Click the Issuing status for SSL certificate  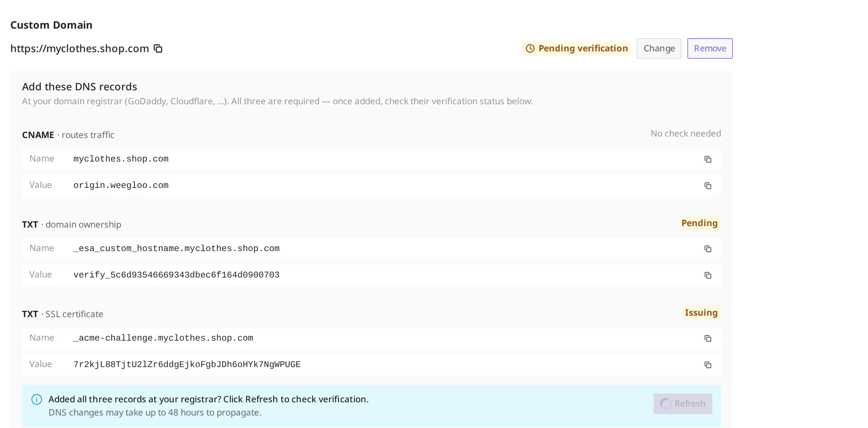coord(701,313)
